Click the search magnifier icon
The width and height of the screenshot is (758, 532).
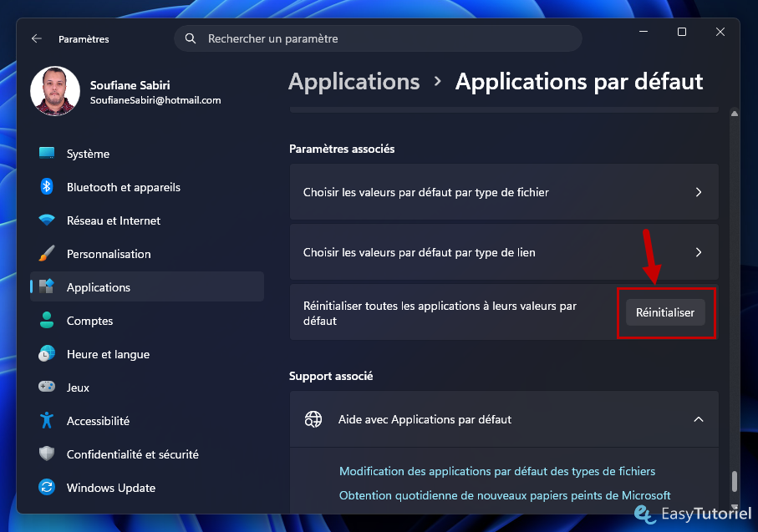191,38
